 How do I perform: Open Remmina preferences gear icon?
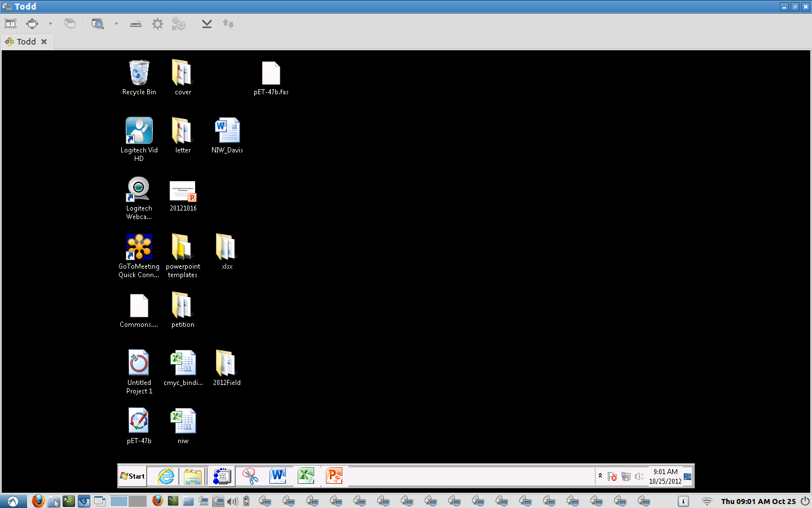[x=157, y=24]
